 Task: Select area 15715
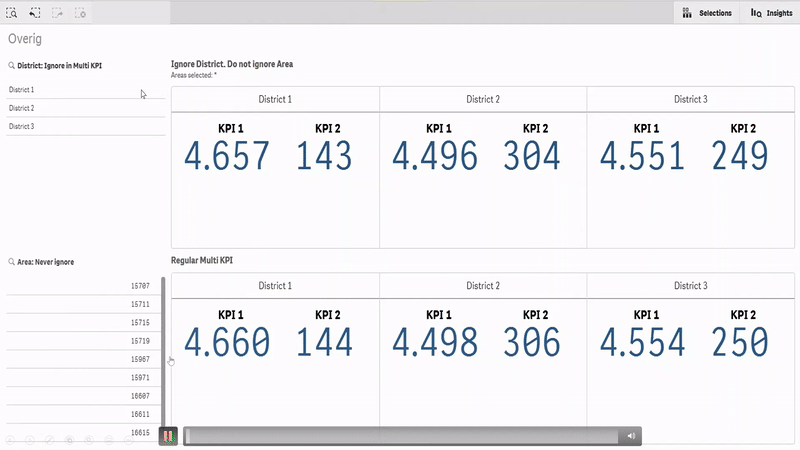coord(83,322)
